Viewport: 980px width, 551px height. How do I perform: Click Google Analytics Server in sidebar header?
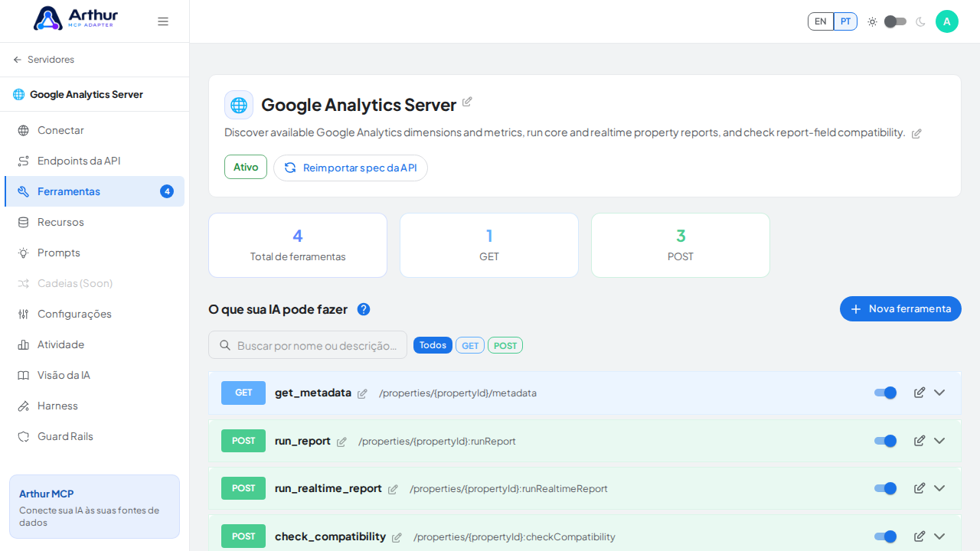coord(87,94)
